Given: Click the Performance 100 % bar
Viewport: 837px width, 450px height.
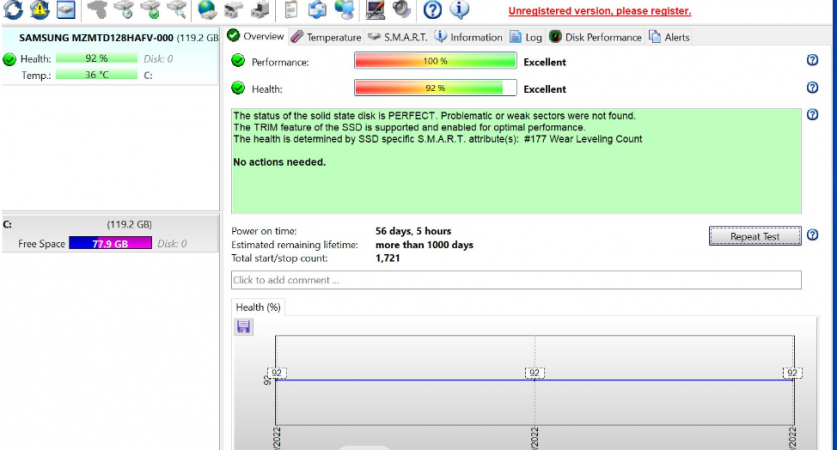Looking at the screenshot, I should (435, 61).
